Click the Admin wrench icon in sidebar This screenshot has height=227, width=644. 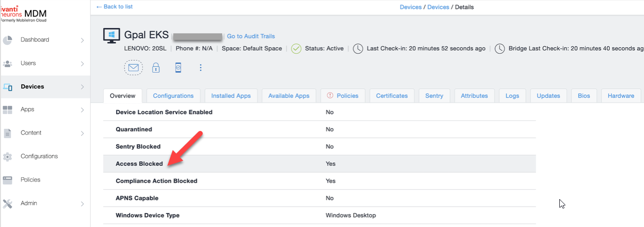(x=7, y=203)
